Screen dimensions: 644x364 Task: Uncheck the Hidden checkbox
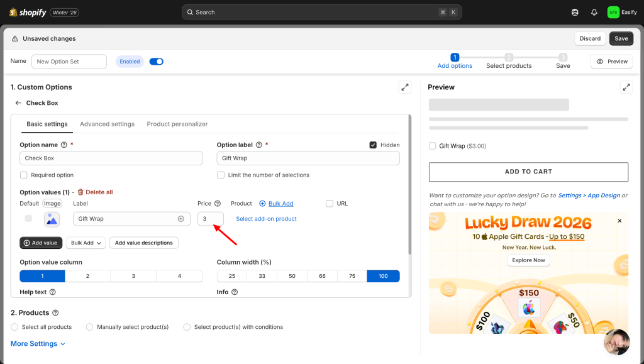pyautogui.click(x=373, y=145)
